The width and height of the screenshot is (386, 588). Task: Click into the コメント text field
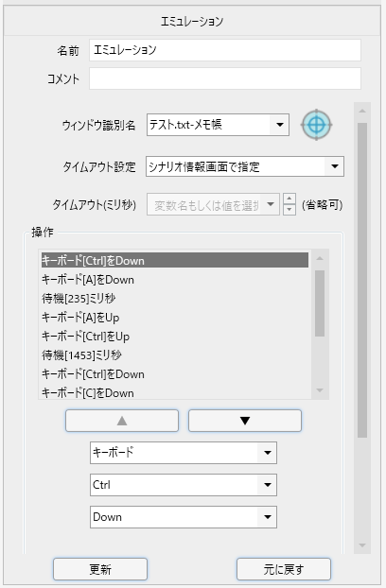225,78
